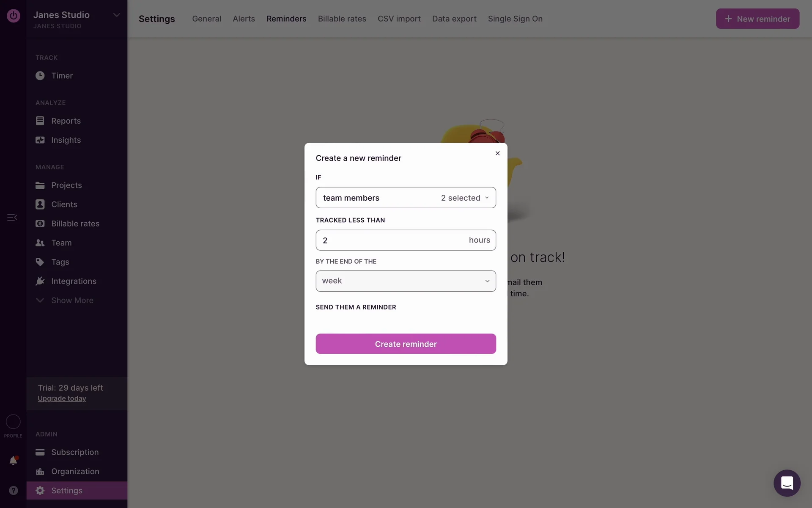Expand the Janes Studio workspace switcher
The height and width of the screenshot is (508, 812).
(x=116, y=15)
